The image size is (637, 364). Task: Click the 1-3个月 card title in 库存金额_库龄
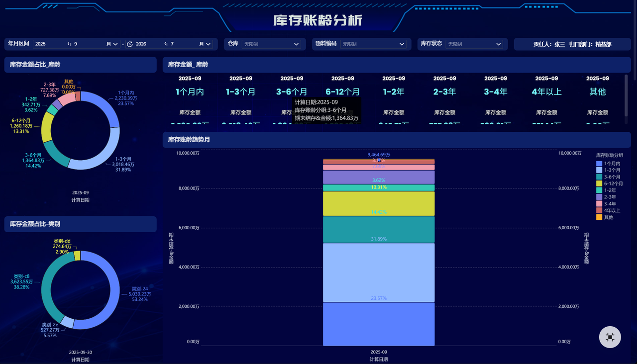(x=241, y=92)
